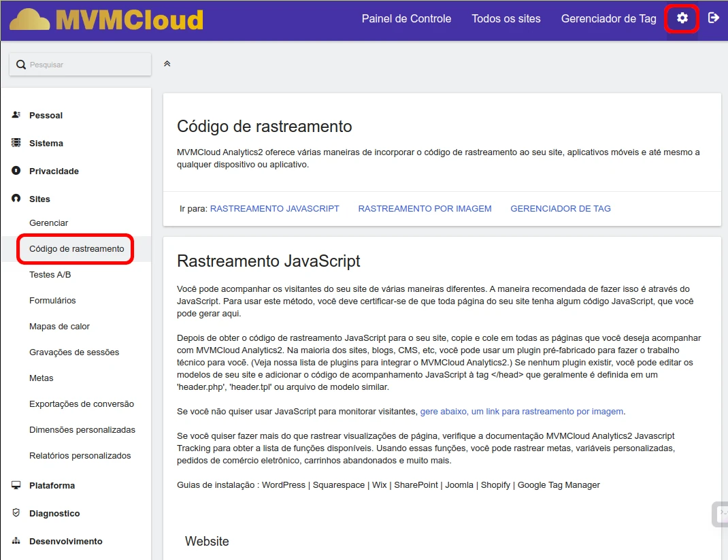
Task: Click the logout icon in header
Action: click(713, 18)
